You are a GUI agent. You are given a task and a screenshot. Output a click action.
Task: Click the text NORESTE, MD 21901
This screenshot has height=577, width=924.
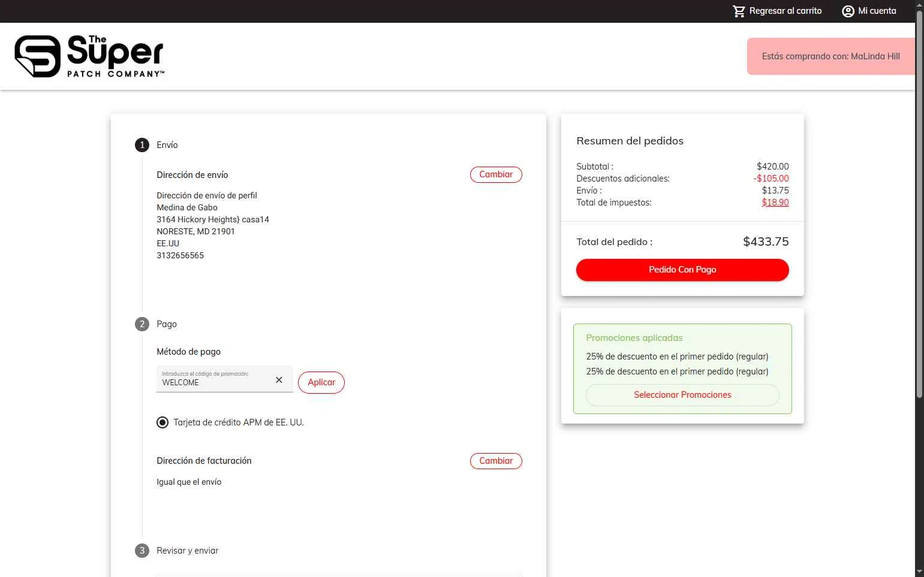(x=195, y=231)
